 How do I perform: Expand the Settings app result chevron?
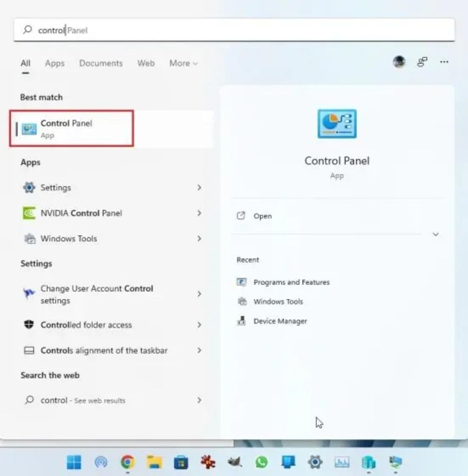(x=199, y=188)
